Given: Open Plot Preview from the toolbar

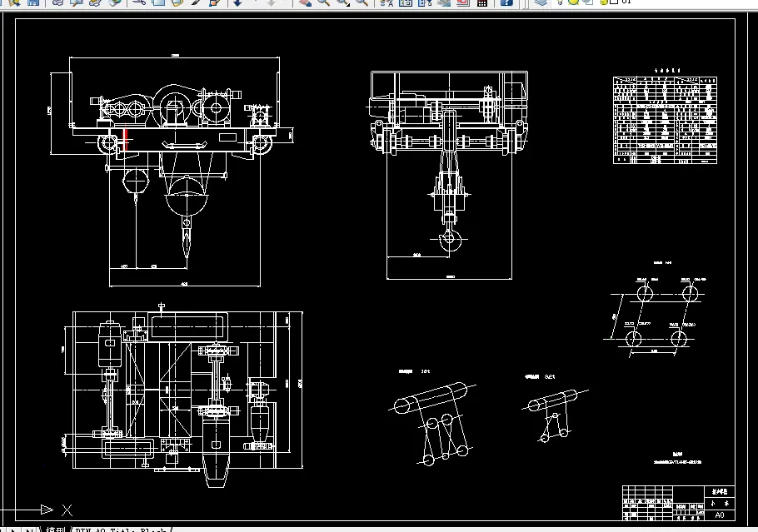Looking at the screenshot, I should click(x=77, y=2).
